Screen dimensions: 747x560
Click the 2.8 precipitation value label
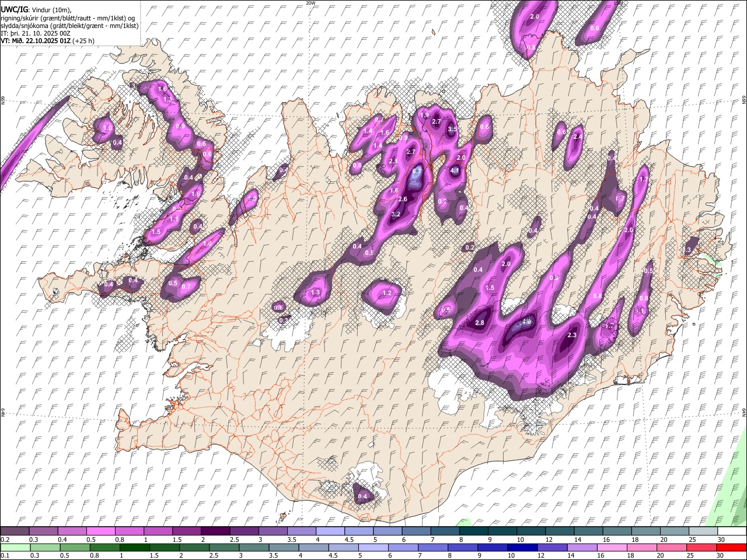[480, 323]
